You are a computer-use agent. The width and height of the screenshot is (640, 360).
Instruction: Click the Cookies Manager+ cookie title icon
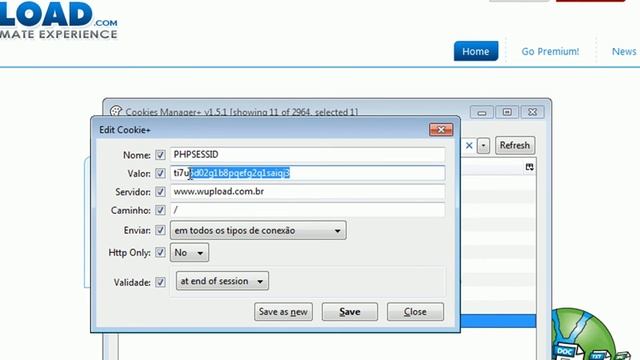click(116, 111)
